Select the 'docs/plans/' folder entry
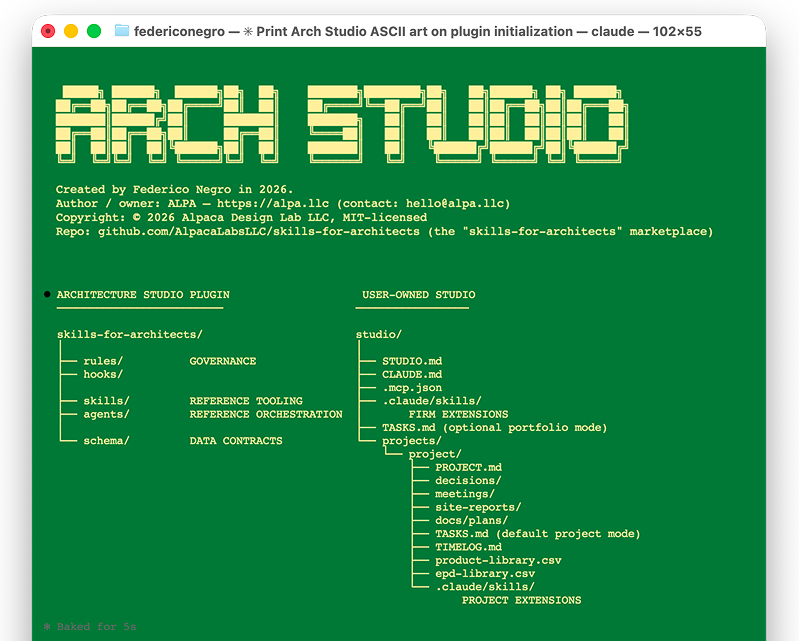799x641 pixels. (x=471, y=520)
